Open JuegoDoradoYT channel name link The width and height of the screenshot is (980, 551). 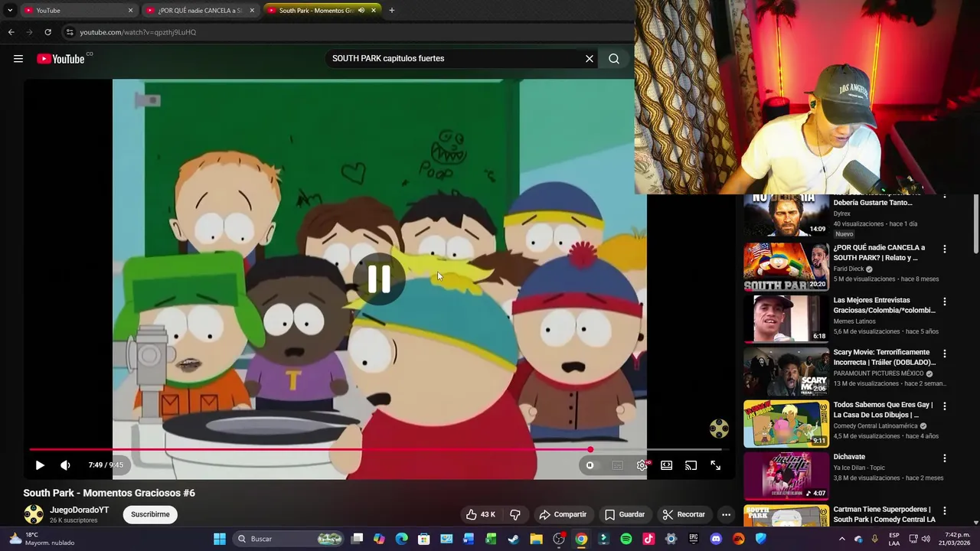tap(80, 510)
